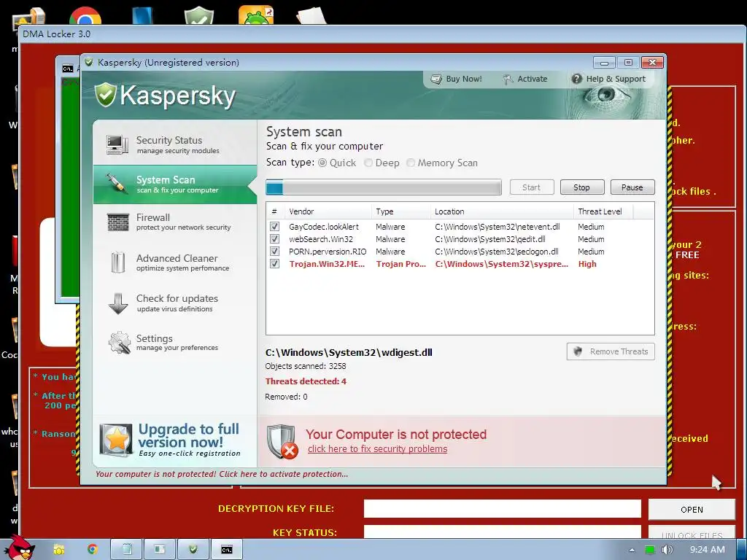The image size is (747, 560).
Task: Click the Kaspersky shield logo
Action: coord(106,95)
